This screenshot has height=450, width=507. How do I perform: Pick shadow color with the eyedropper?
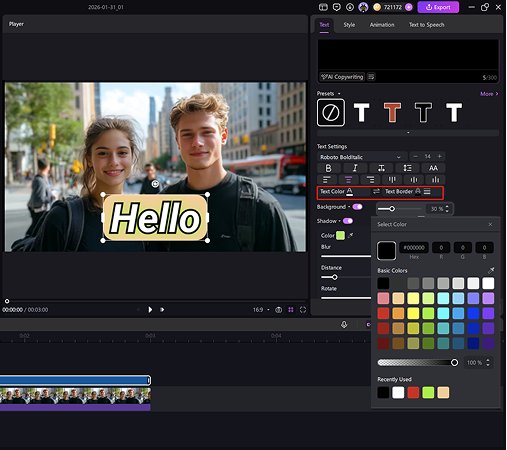tap(351, 235)
